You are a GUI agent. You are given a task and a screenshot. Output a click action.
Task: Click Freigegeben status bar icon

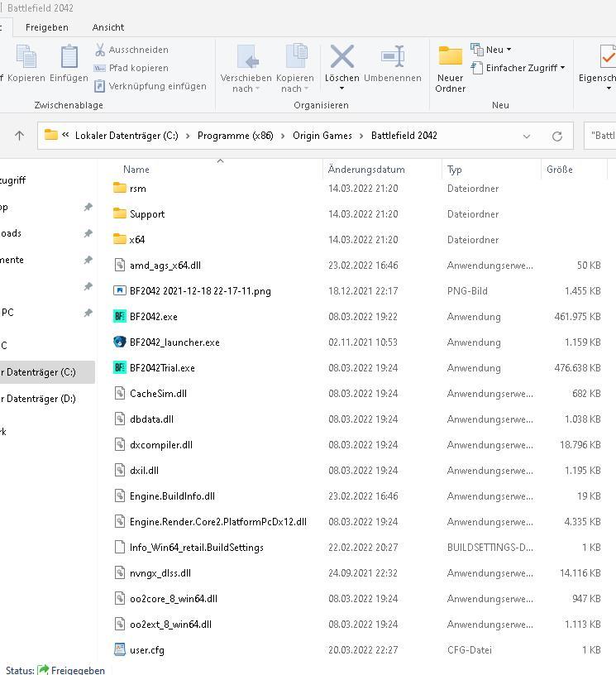tap(44, 670)
